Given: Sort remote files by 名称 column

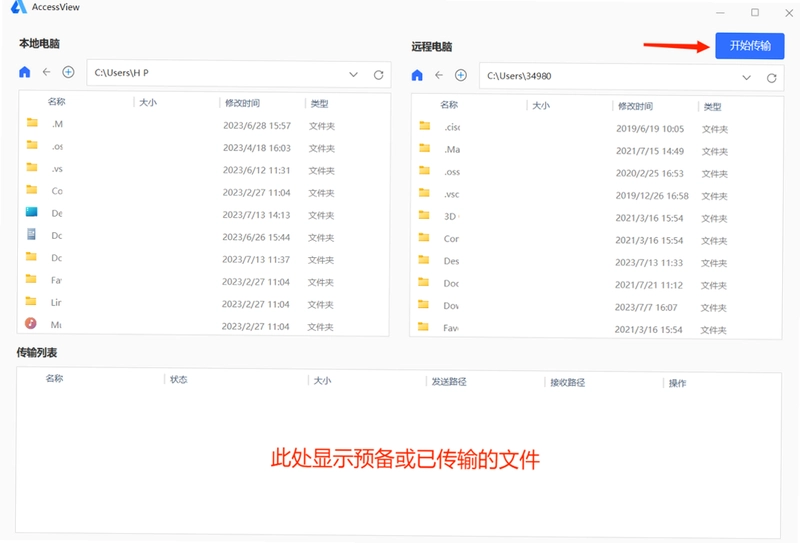Looking at the screenshot, I should (x=449, y=105).
